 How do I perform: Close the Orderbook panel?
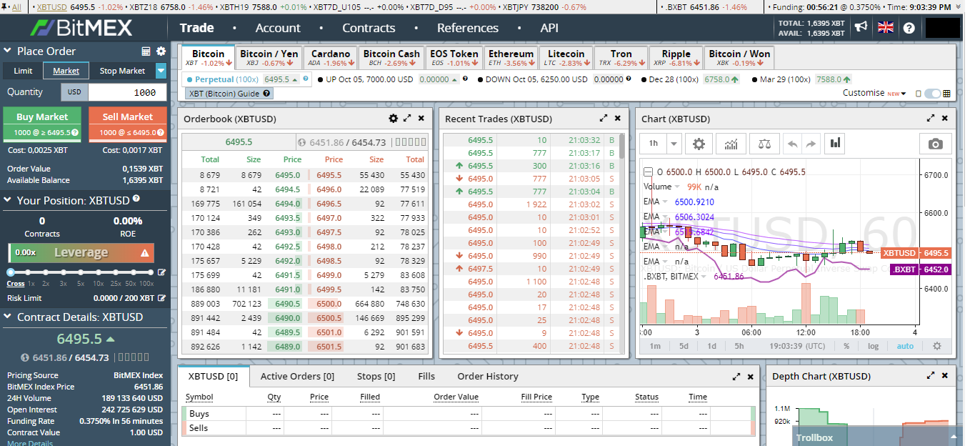(x=421, y=119)
